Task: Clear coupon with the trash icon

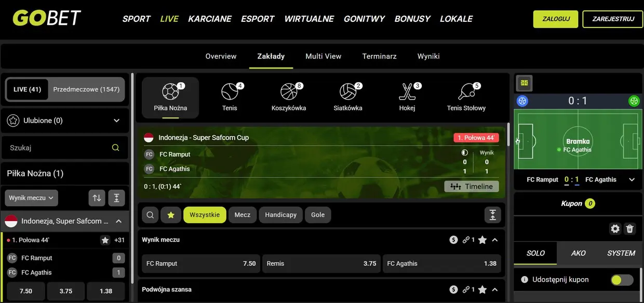Action: pyautogui.click(x=629, y=229)
